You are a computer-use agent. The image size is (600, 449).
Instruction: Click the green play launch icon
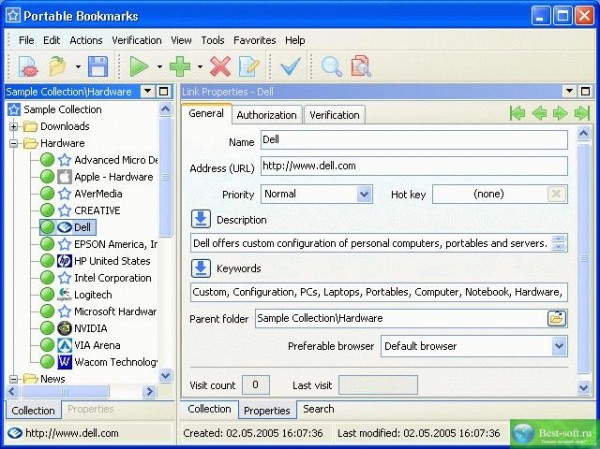click(138, 68)
